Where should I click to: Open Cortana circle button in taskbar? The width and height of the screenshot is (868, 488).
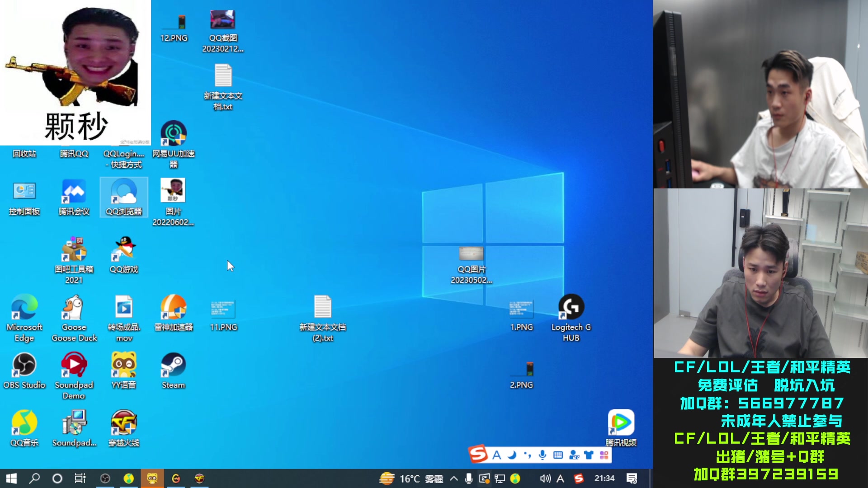coord(57,479)
